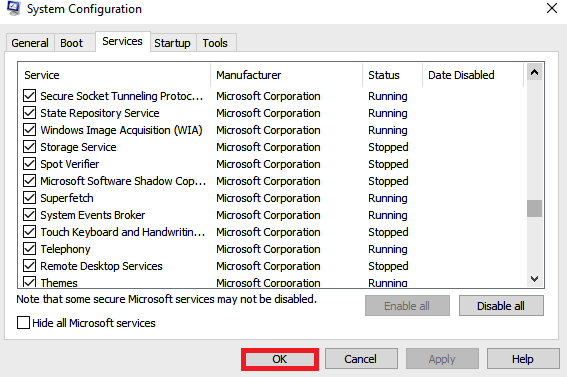The image size is (567, 377).
Task: Click the Cancel button
Action: (361, 359)
